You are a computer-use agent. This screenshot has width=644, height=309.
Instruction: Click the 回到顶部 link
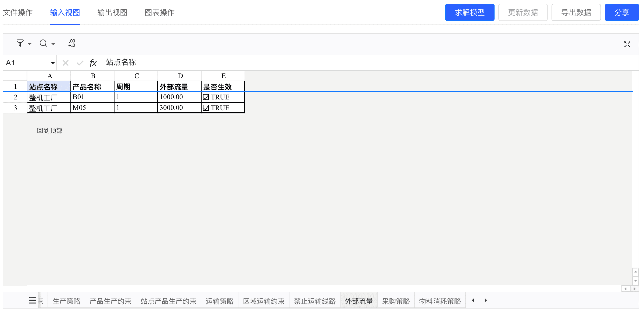click(x=50, y=131)
